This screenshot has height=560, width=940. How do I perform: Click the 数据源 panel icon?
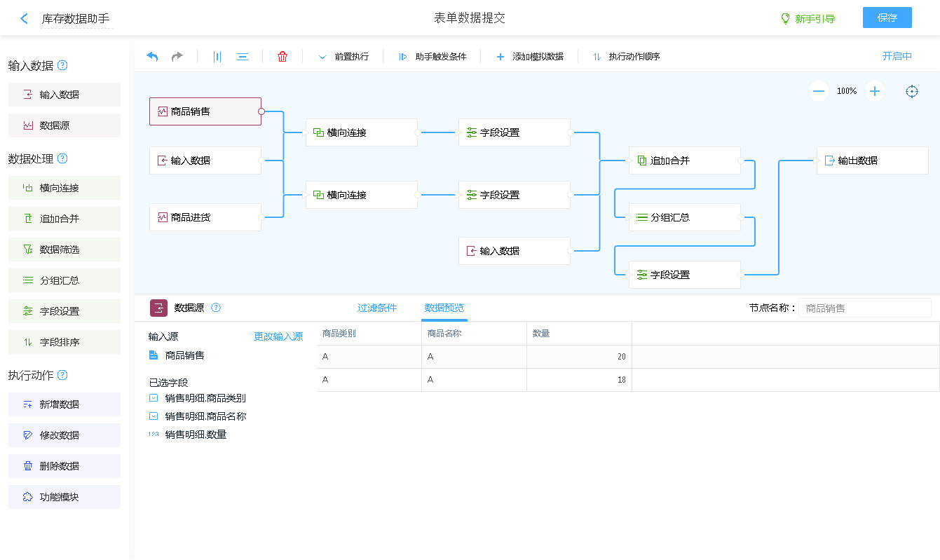pos(159,308)
